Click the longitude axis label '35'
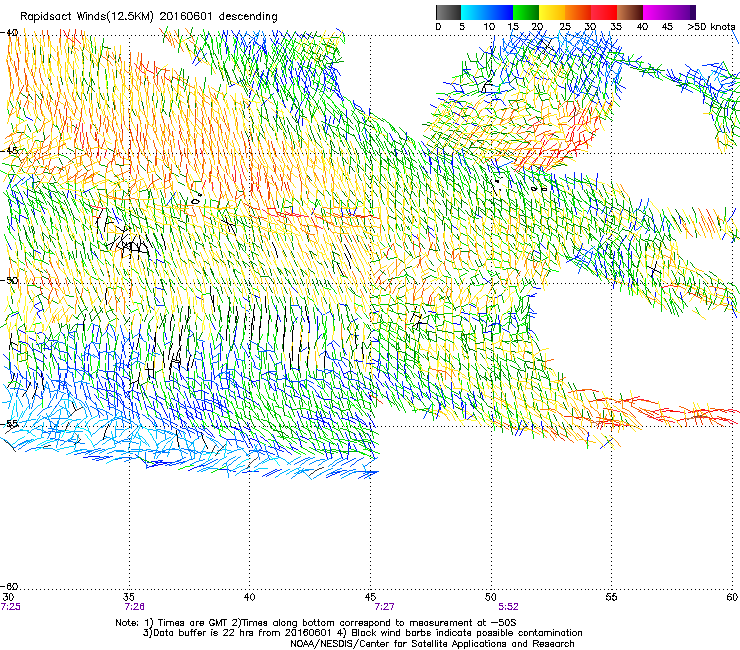Screen dimensions: 740x650 pos(129,597)
